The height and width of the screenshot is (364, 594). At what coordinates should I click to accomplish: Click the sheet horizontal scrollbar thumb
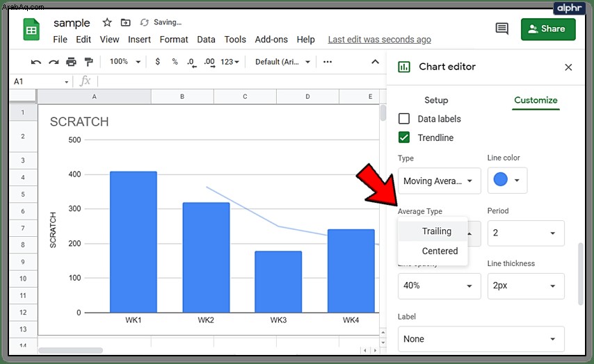pos(70,350)
